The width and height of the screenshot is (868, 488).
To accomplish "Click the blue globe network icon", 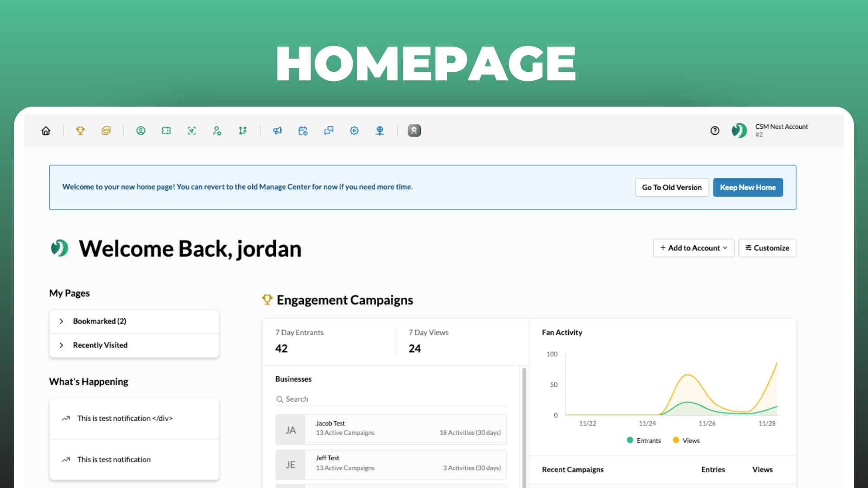I will coord(380,131).
